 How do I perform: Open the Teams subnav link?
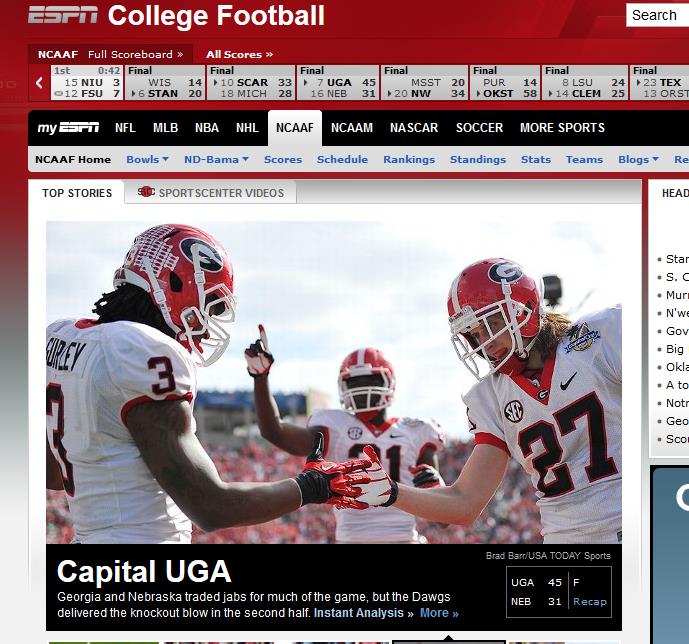584,159
